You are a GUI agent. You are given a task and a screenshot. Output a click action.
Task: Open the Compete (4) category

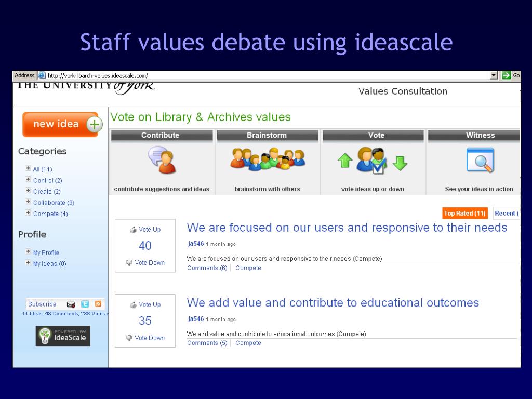[50, 214]
